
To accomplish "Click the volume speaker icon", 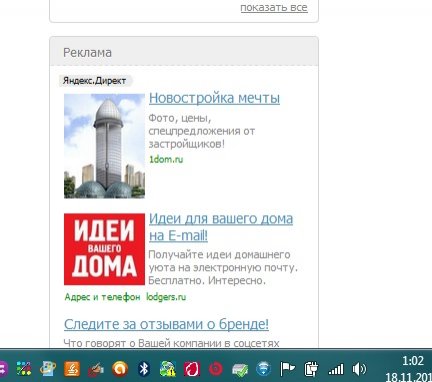I will [x=359, y=369].
